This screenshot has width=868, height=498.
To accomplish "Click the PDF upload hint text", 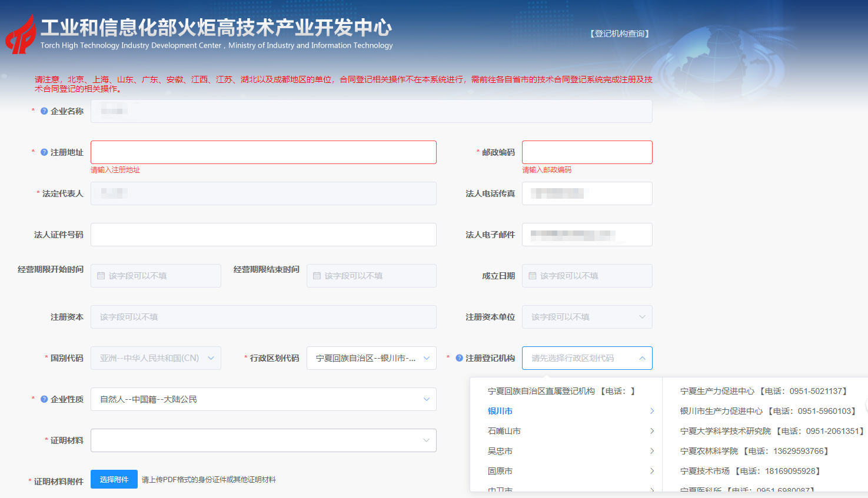I will (209, 480).
